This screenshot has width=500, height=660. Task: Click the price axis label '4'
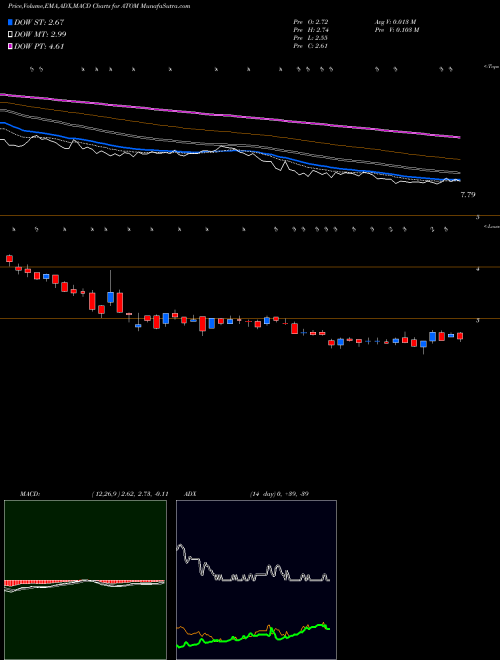click(478, 269)
